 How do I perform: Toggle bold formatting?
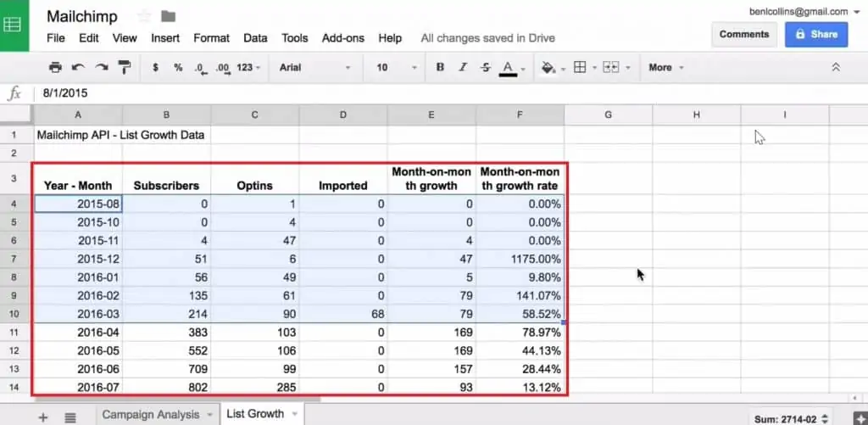tap(440, 68)
